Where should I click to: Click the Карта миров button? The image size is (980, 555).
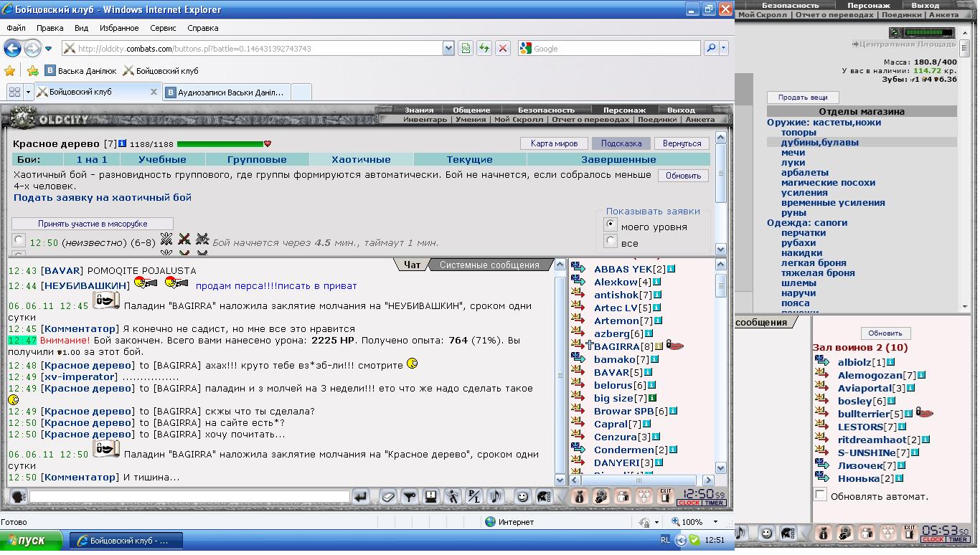[x=554, y=143]
